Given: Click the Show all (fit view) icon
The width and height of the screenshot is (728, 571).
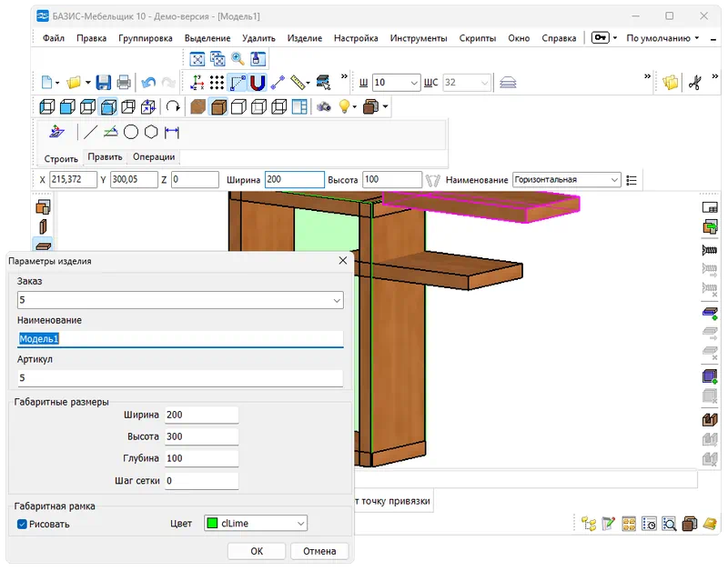Looking at the screenshot, I should (x=197, y=59).
